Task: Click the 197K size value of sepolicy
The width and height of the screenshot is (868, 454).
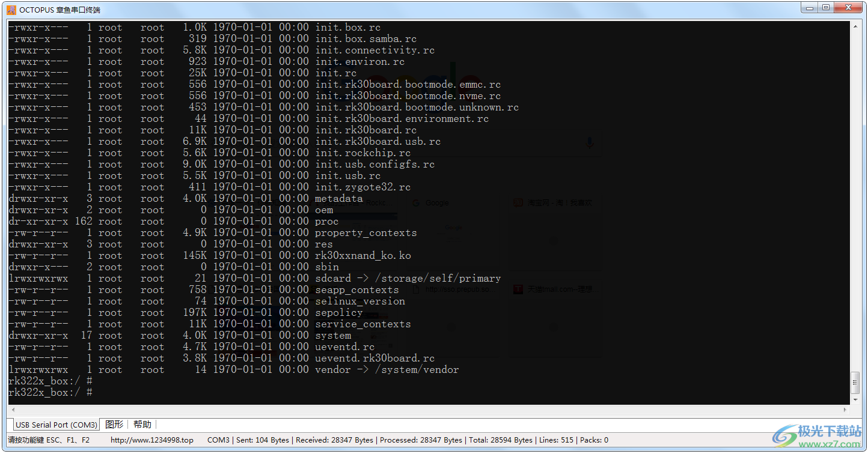Action: point(195,312)
